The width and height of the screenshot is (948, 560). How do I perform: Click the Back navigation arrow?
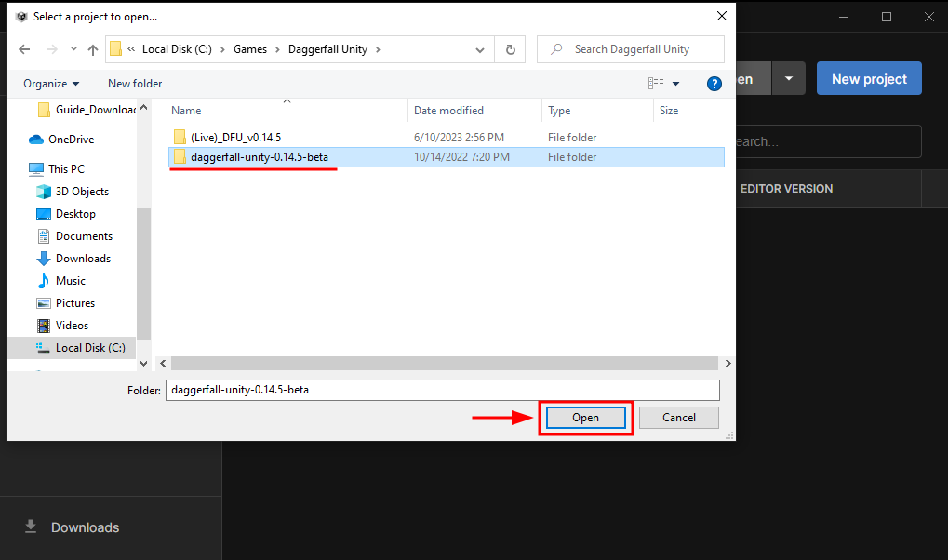pyautogui.click(x=24, y=49)
